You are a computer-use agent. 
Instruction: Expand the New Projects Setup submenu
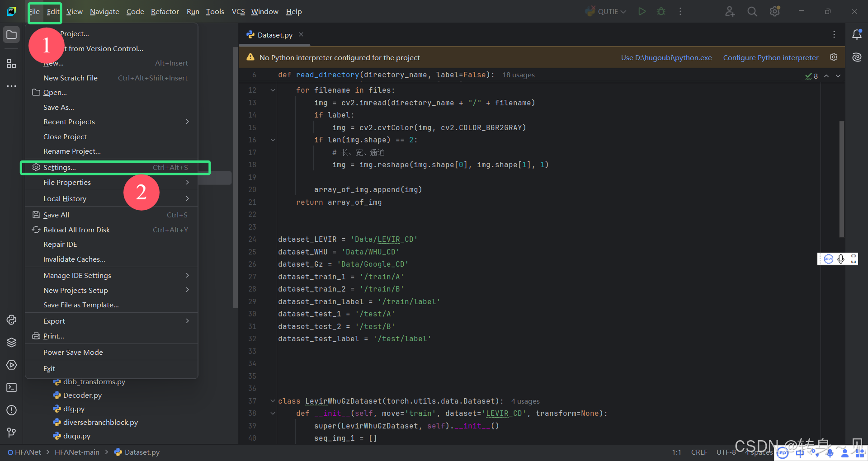tap(187, 290)
